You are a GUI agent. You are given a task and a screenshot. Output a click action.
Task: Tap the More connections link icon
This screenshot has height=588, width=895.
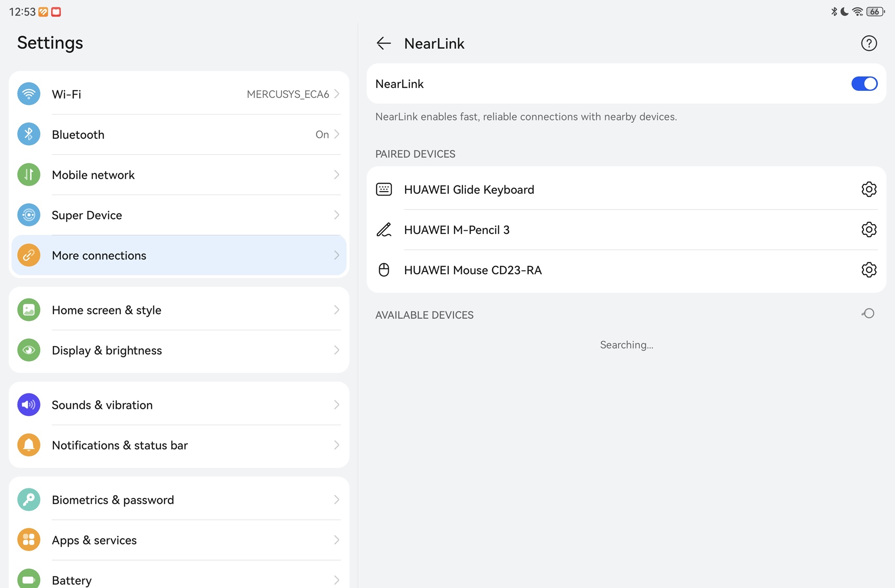[29, 255]
